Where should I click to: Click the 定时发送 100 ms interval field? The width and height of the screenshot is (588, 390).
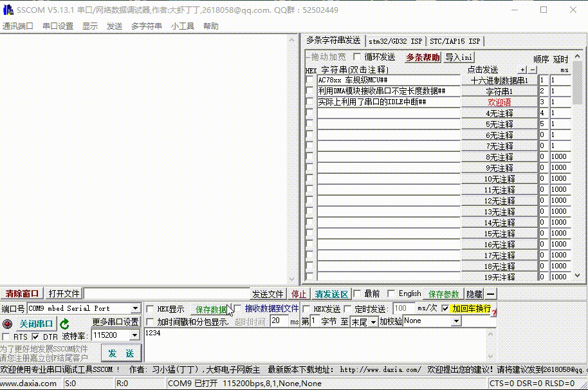click(x=404, y=308)
